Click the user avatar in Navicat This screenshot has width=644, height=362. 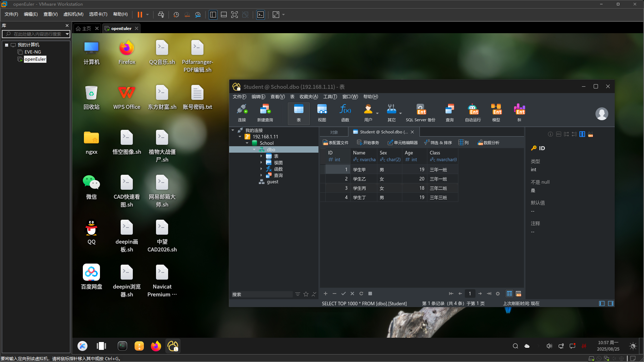pos(602,114)
